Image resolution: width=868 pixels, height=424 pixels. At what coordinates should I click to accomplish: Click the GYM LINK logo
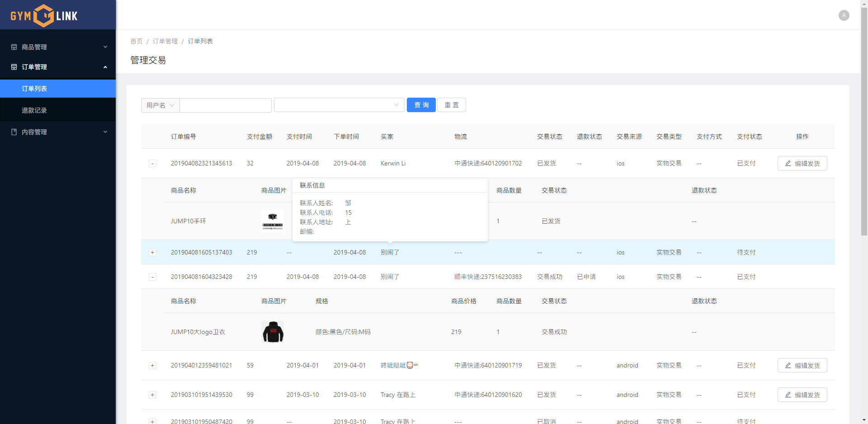(44, 16)
